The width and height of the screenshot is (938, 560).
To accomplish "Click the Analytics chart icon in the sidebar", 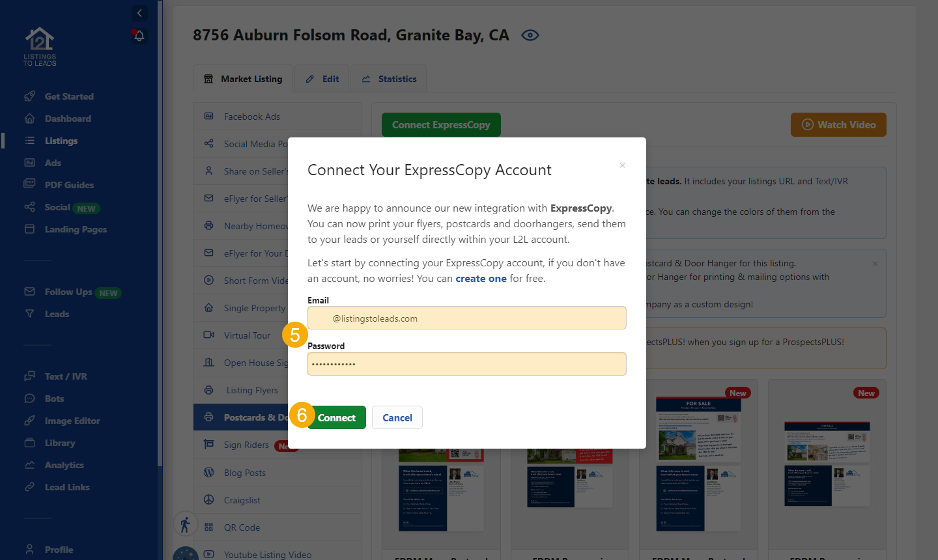I will tap(29, 465).
